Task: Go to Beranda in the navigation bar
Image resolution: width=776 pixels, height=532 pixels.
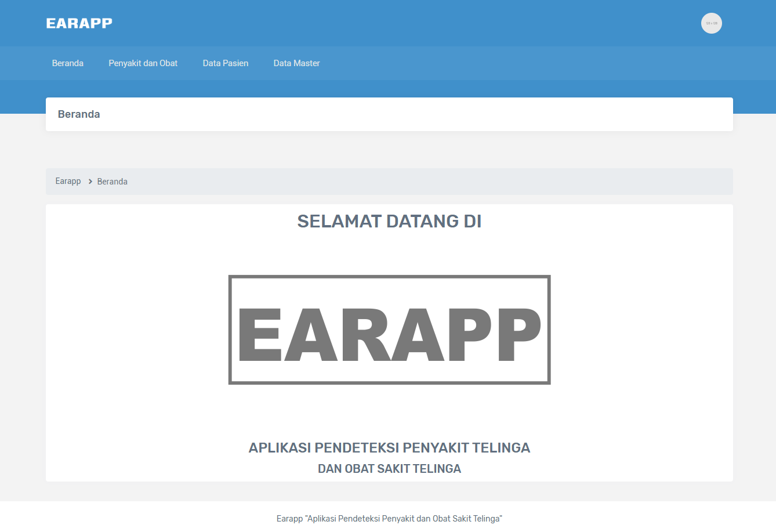Action: (x=68, y=63)
